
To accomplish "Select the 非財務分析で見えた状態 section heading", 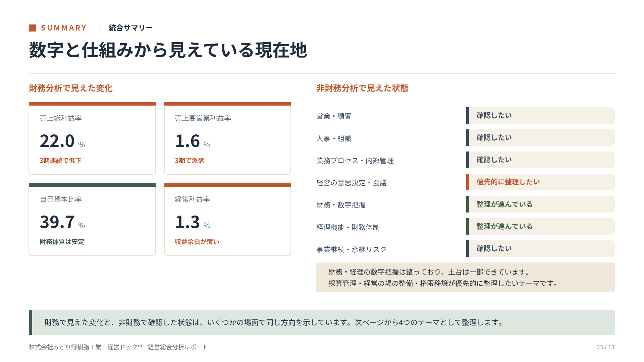I will coord(362,88).
